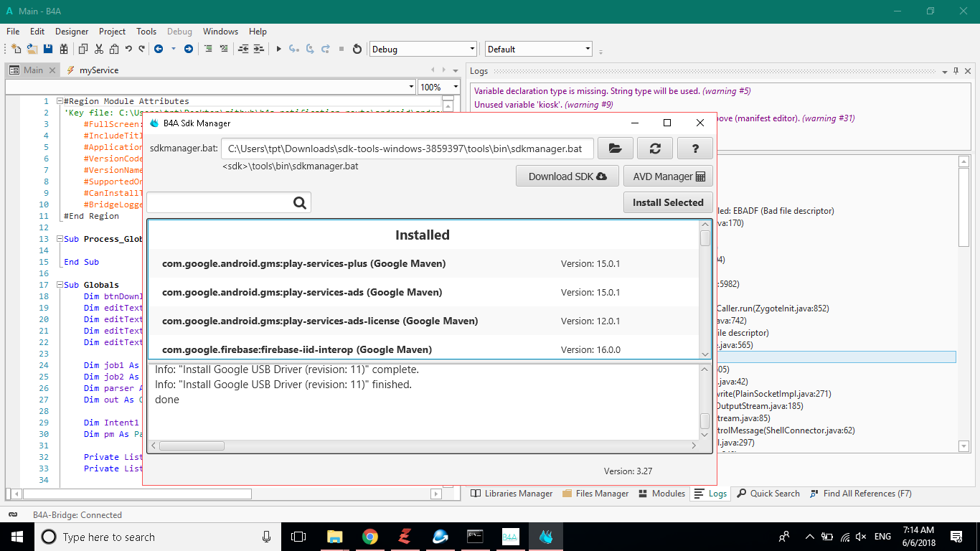980x551 pixels.
Task: Save the project with the floppy icon
Action: [48, 49]
